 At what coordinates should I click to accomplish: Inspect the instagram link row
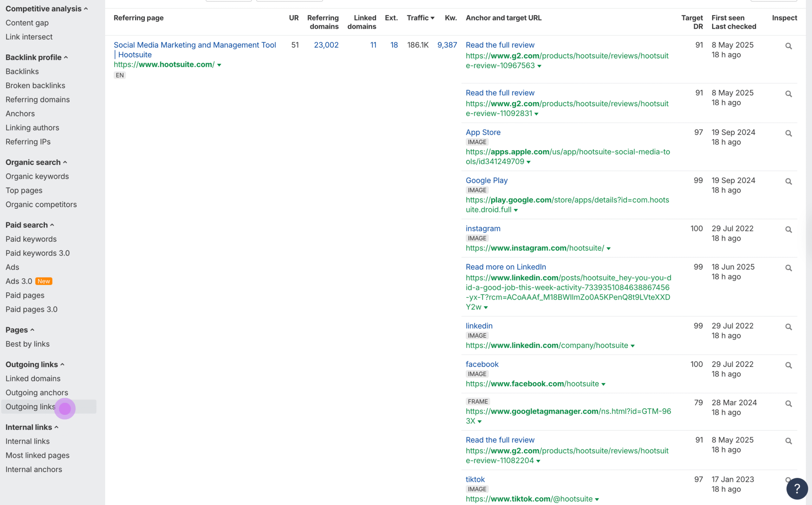click(x=788, y=230)
